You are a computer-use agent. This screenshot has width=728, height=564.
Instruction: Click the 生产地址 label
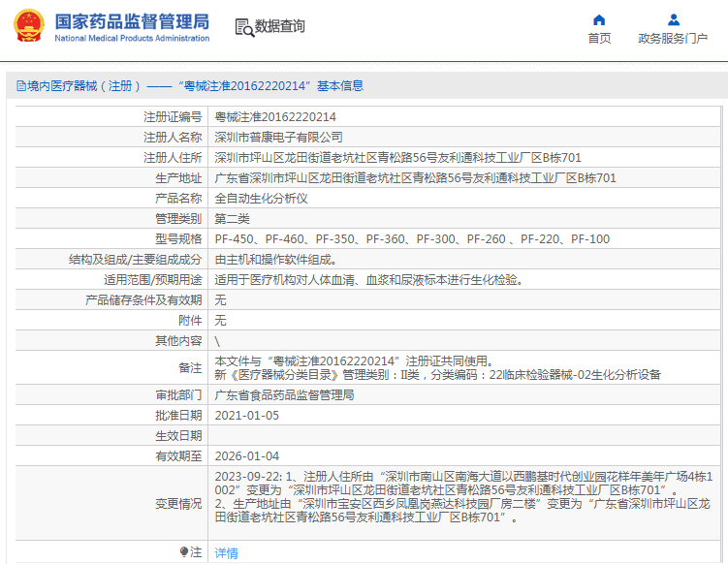[178, 178]
